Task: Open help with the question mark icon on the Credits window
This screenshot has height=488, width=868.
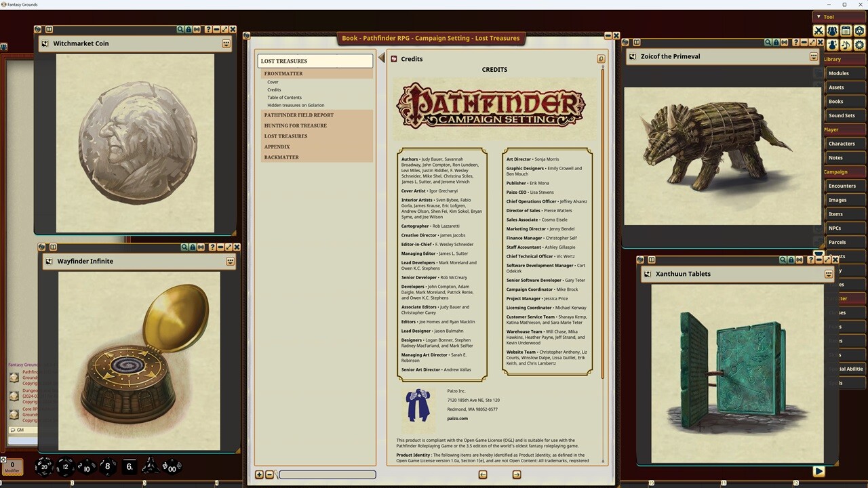Action: (601, 58)
